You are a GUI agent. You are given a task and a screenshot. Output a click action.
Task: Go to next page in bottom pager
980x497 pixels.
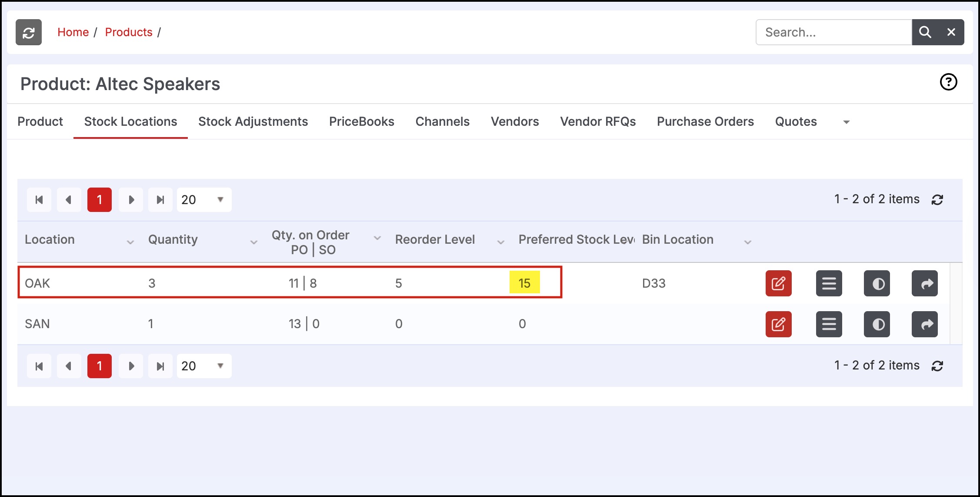[131, 366]
